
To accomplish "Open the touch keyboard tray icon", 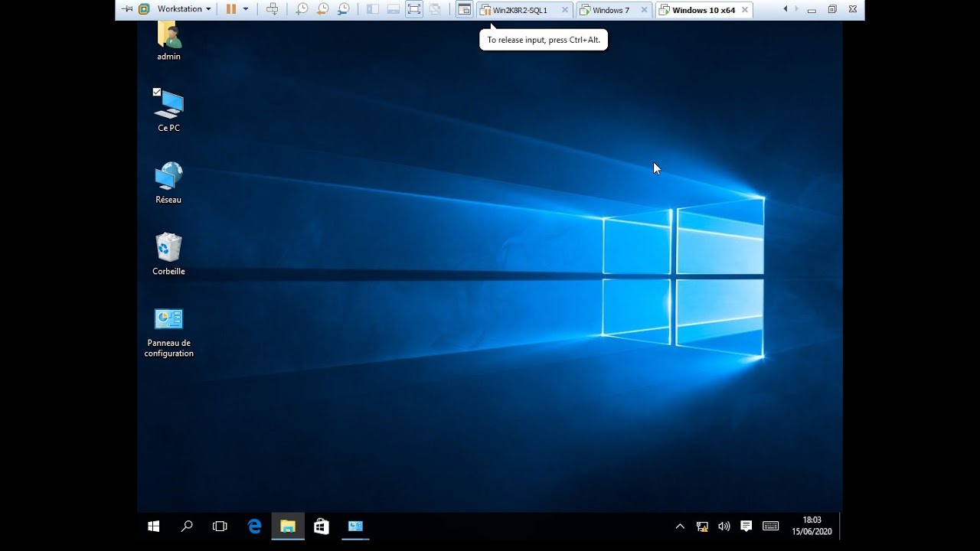I will coord(771,527).
